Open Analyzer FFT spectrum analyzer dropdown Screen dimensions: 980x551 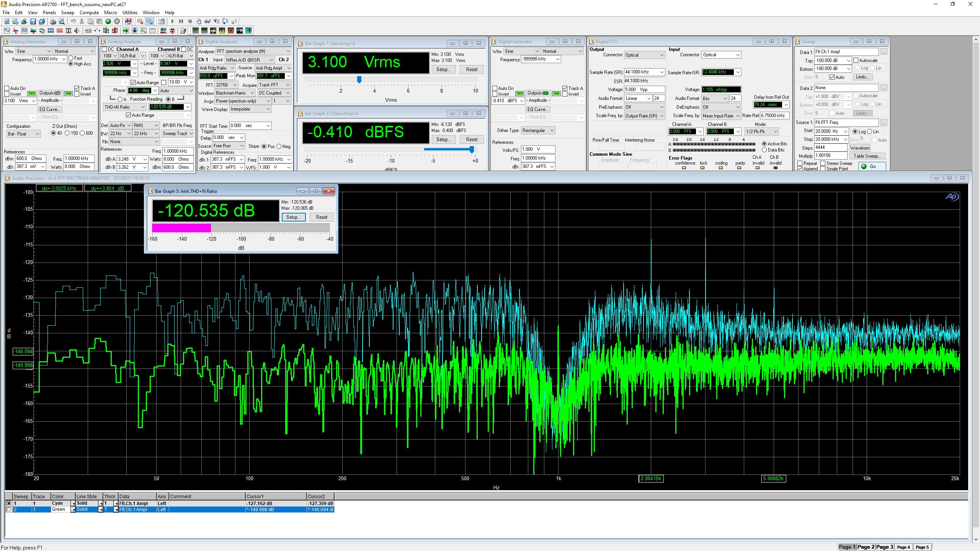coord(254,51)
